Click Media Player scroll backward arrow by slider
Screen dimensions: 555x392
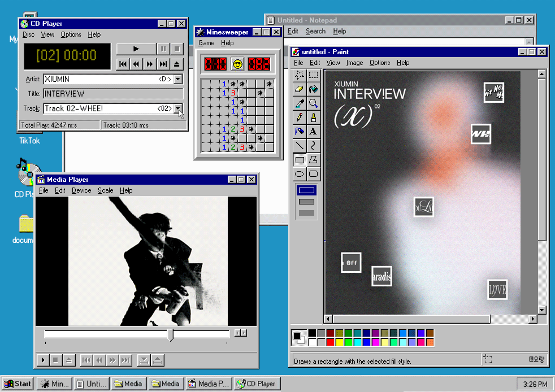coord(237,333)
